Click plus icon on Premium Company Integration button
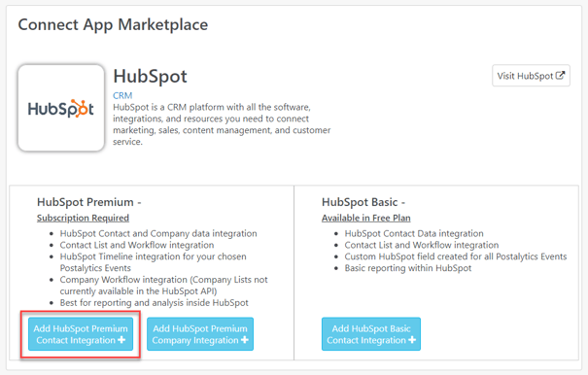 pos(245,340)
